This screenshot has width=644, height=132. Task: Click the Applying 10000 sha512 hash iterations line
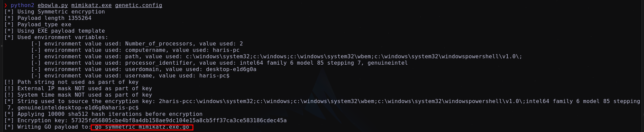click(x=103, y=114)
